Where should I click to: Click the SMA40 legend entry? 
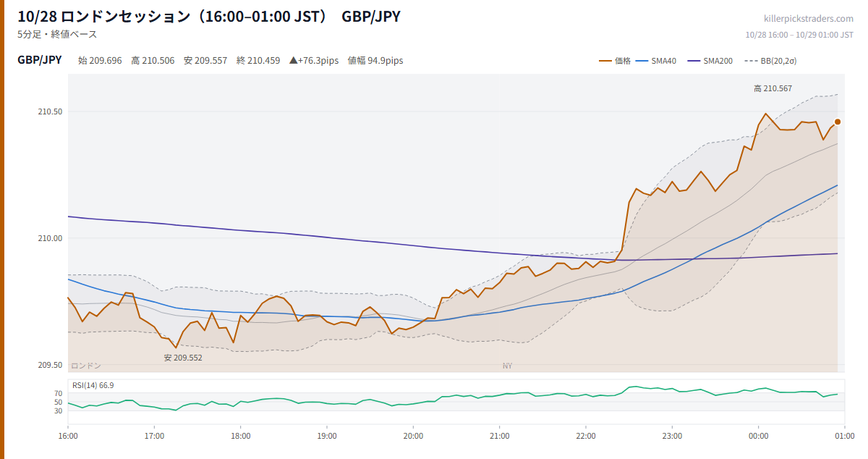click(655, 61)
